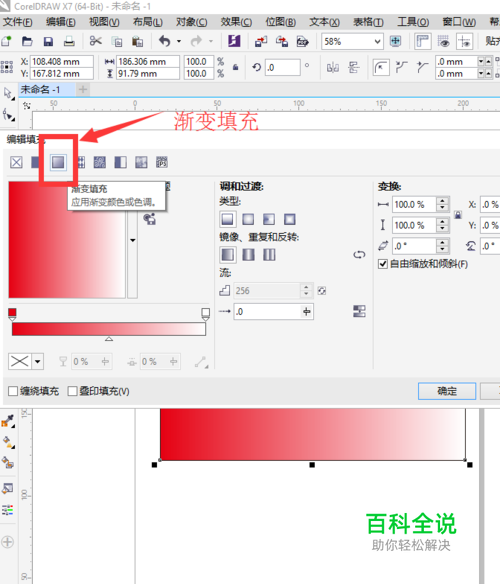Enable 叠印填充(V) checkbox
500x584 pixels.
(x=73, y=391)
